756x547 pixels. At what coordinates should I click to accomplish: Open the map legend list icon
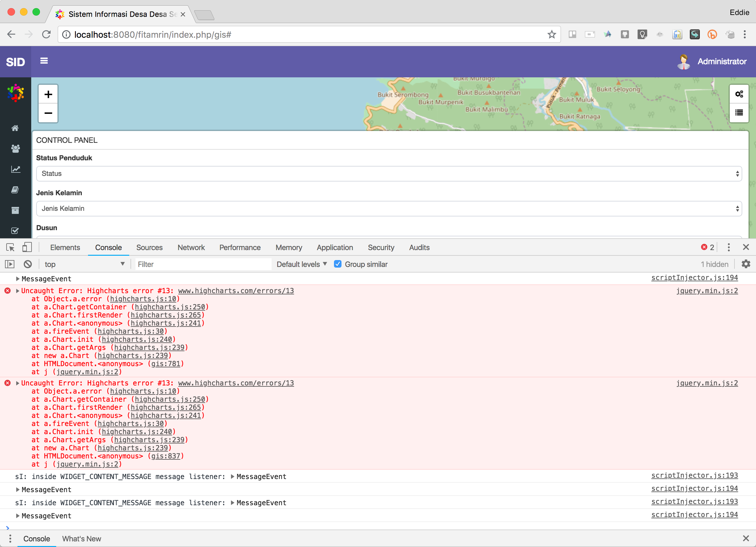pos(739,113)
